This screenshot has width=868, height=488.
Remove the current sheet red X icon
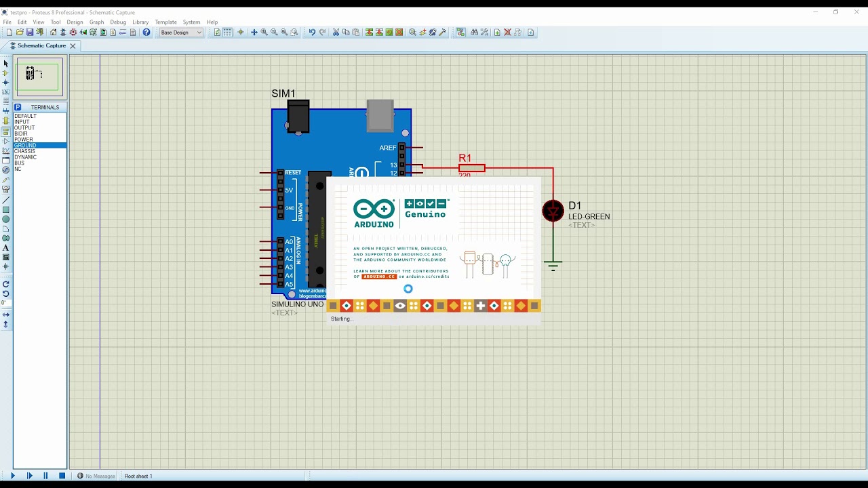pyautogui.click(x=507, y=33)
